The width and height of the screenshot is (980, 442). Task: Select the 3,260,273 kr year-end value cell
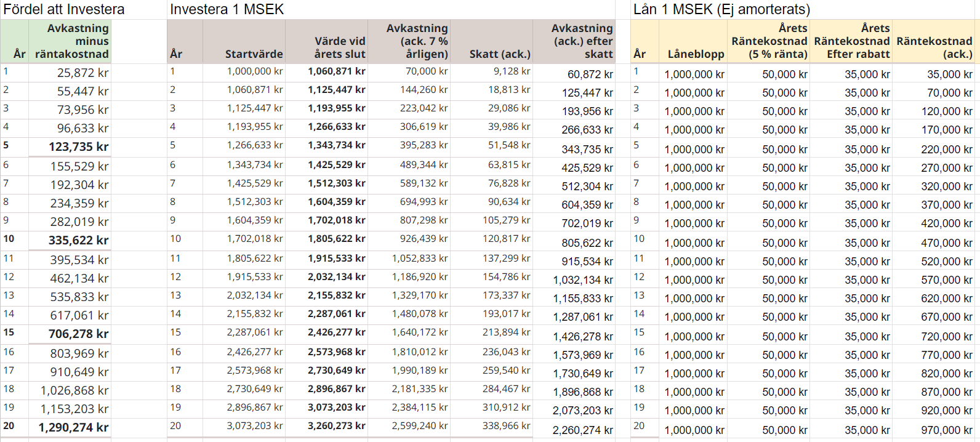[x=336, y=426]
